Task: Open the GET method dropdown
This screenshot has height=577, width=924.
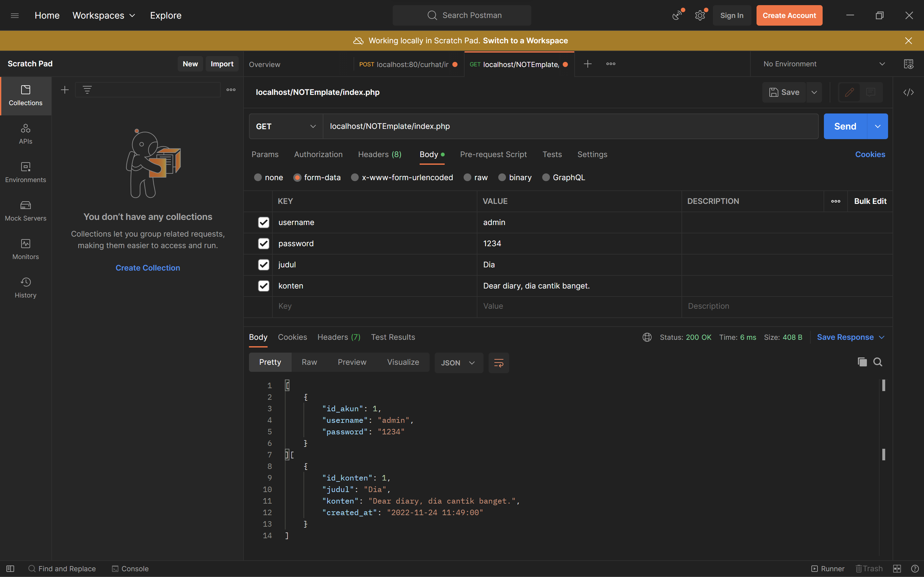Action: 286,126
